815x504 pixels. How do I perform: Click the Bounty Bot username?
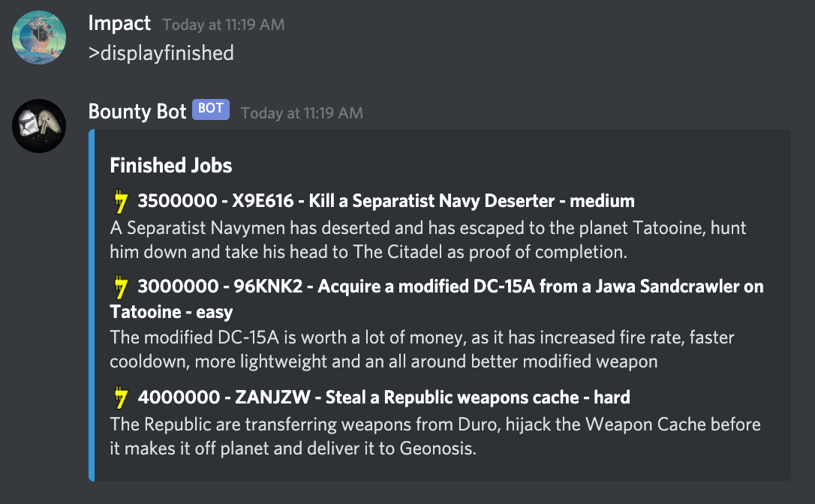pyautogui.click(x=137, y=112)
